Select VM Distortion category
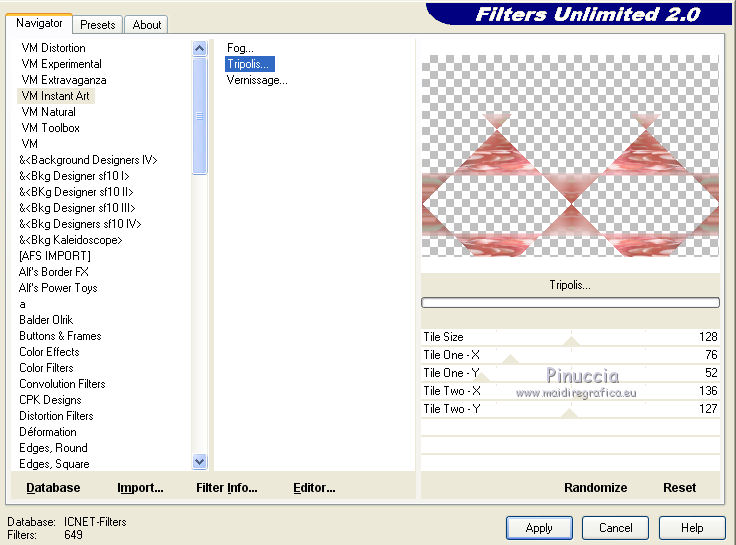Viewport: 736px width, 545px height. [x=54, y=48]
